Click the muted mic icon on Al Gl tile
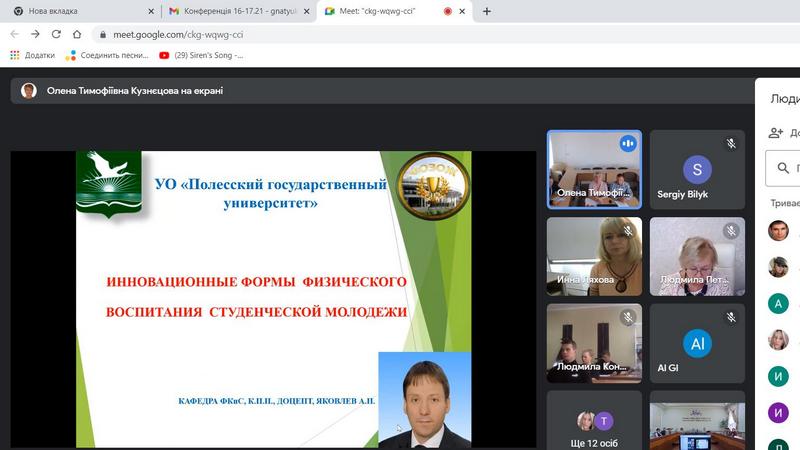 pos(731,318)
